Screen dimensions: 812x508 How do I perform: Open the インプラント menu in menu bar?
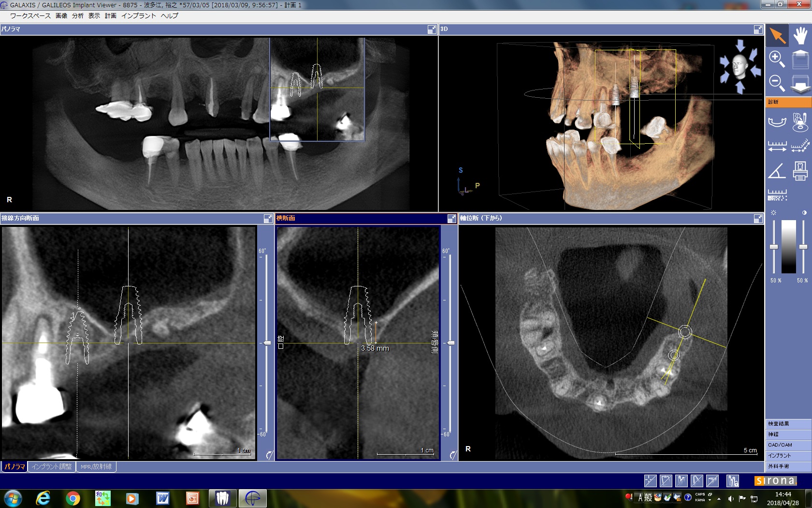coord(138,15)
